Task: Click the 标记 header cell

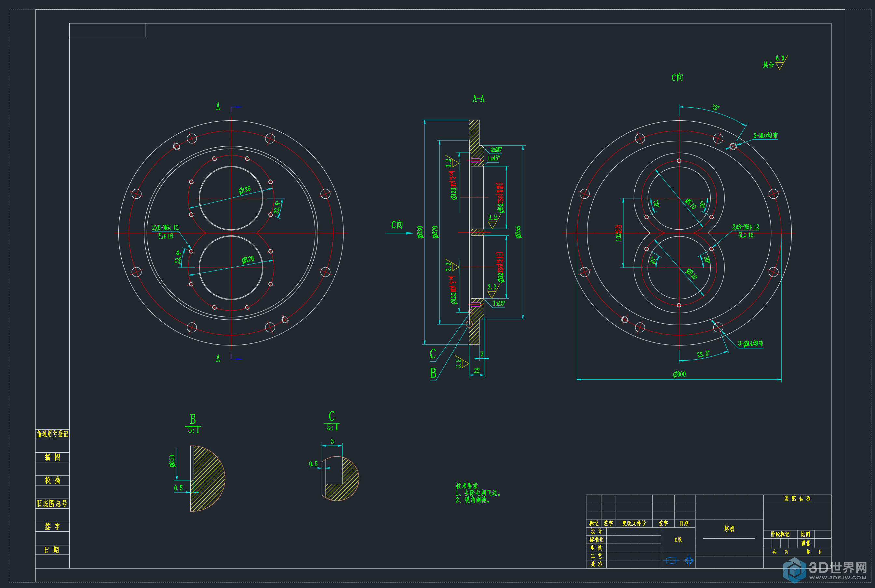Action: [x=594, y=523]
